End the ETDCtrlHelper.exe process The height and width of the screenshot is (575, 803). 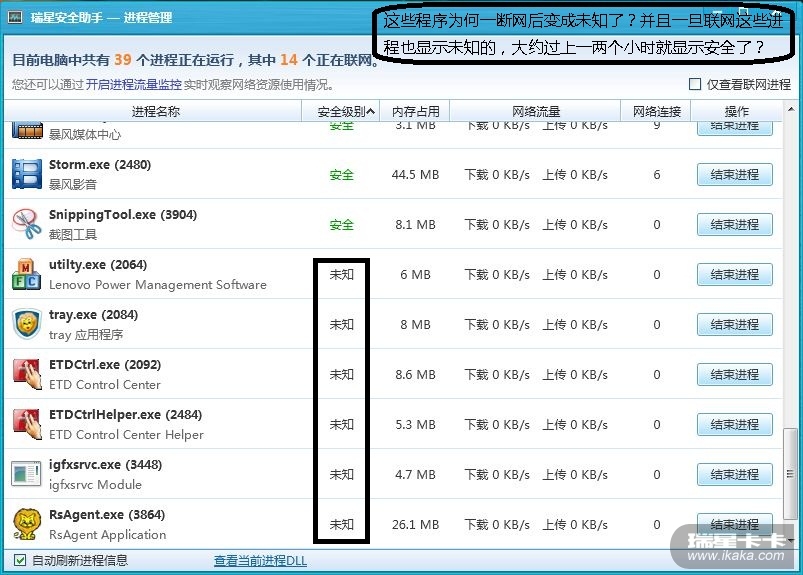point(734,424)
